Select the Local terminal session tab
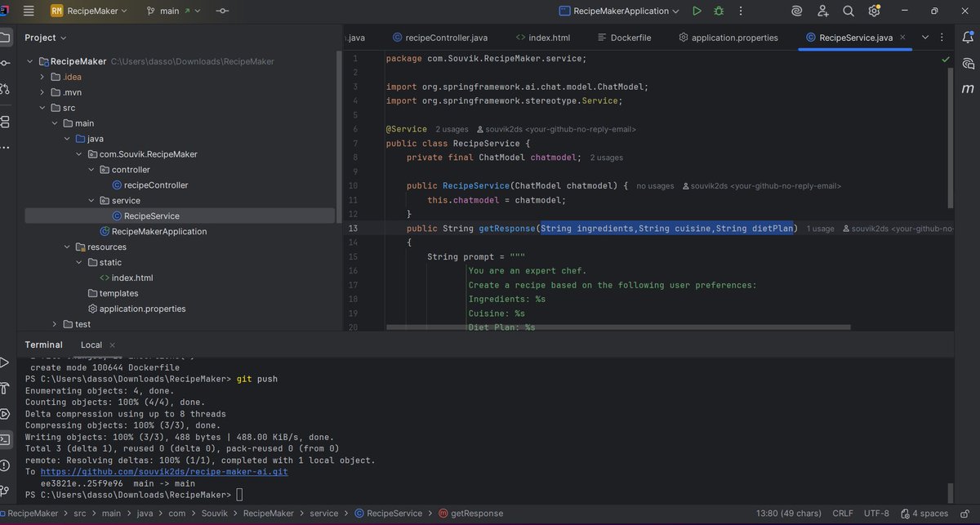The image size is (980, 525). coord(91,345)
